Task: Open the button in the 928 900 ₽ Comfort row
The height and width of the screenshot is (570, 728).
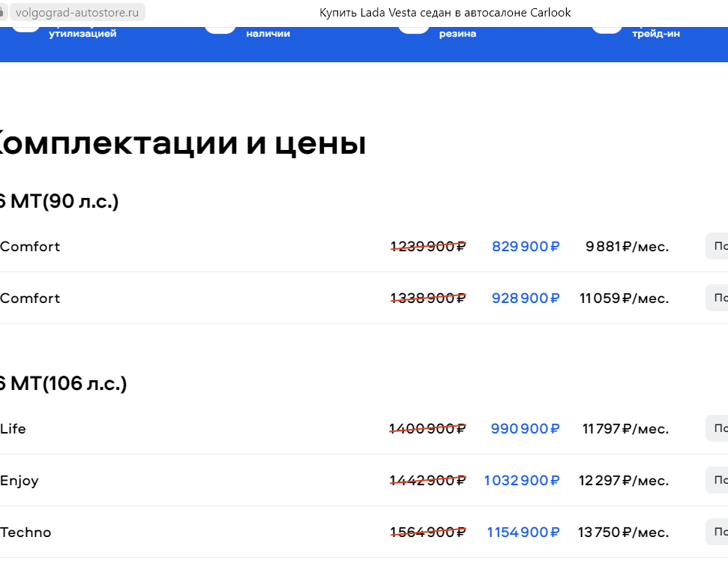Action: coord(718,298)
